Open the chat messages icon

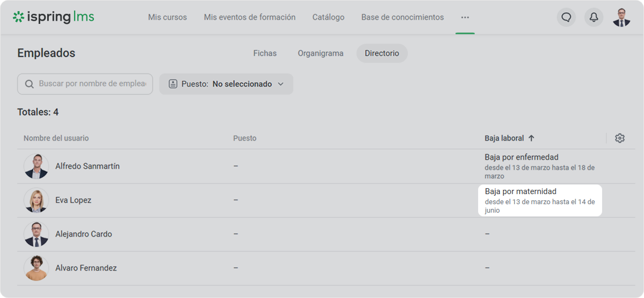pos(566,17)
